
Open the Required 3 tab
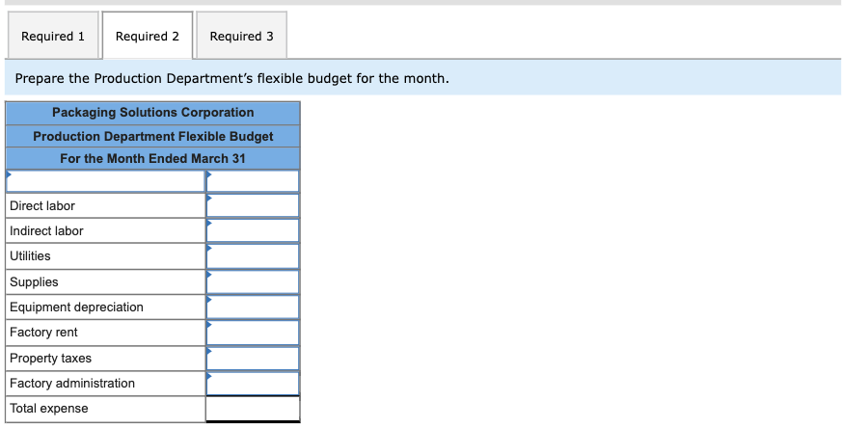(x=241, y=36)
